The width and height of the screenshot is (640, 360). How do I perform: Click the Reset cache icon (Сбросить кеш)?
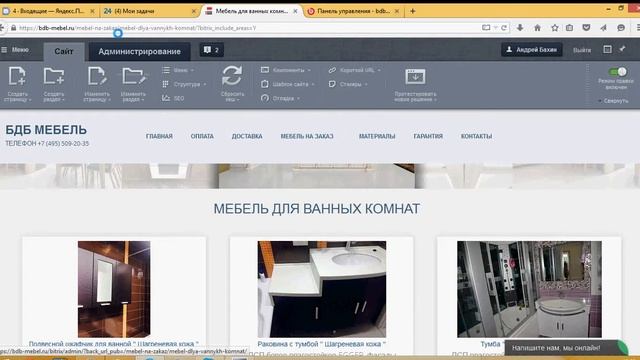[232, 76]
